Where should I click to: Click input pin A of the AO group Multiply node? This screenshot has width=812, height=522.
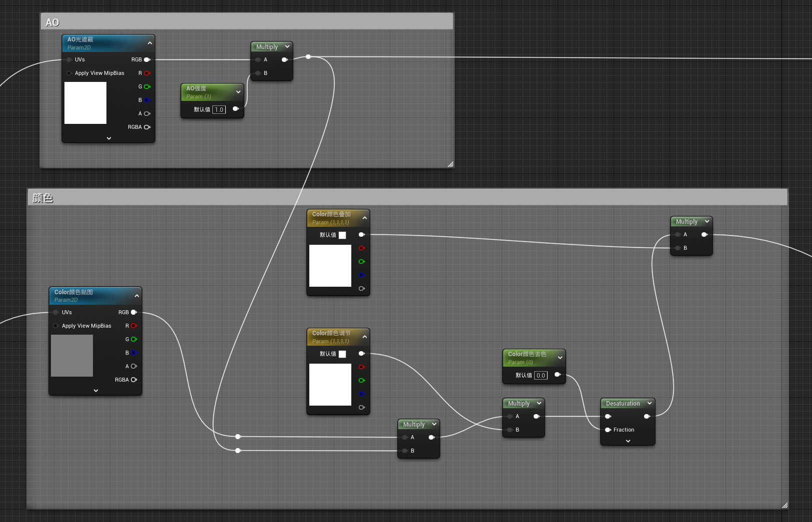(258, 59)
